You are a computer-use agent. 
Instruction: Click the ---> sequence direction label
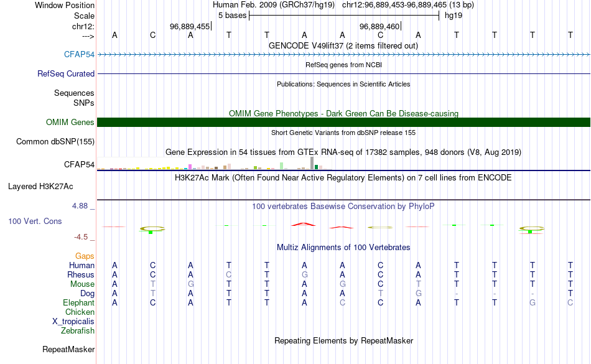pyautogui.click(x=88, y=36)
